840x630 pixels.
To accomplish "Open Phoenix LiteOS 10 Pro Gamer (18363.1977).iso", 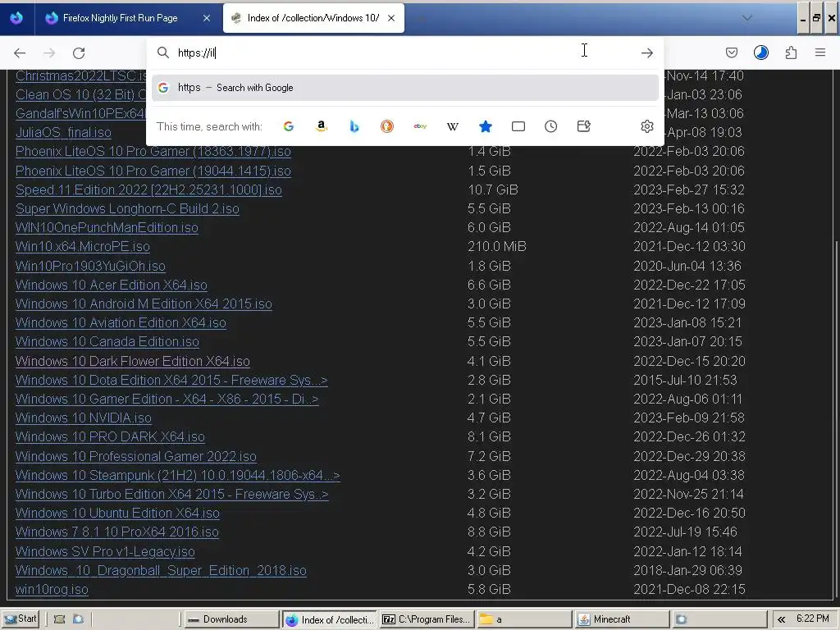I will pyautogui.click(x=153, y=152).
